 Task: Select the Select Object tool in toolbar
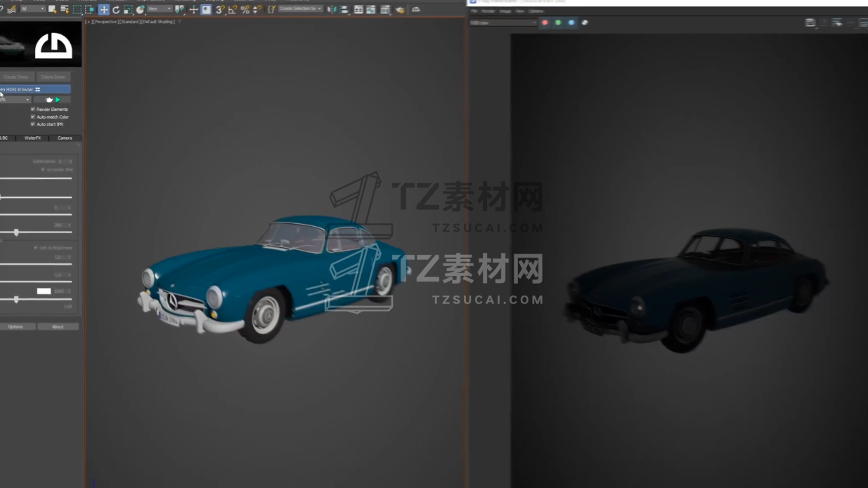coord(52,9)
